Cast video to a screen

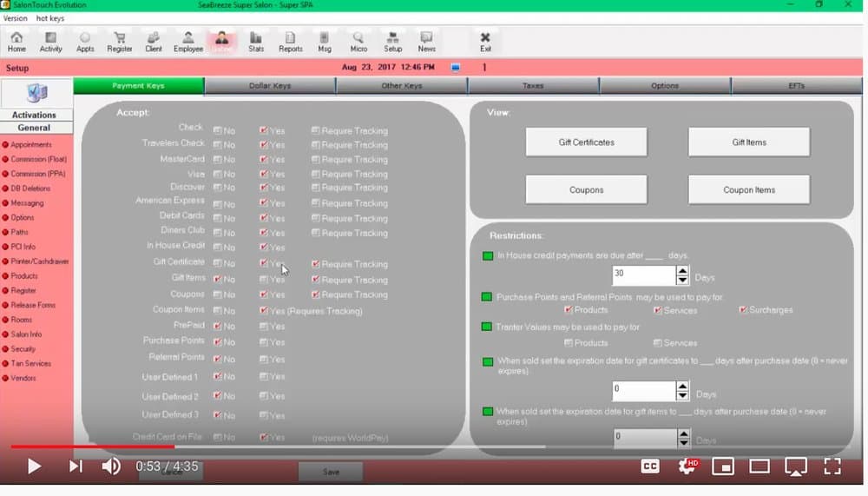click(x=795, y=466)
